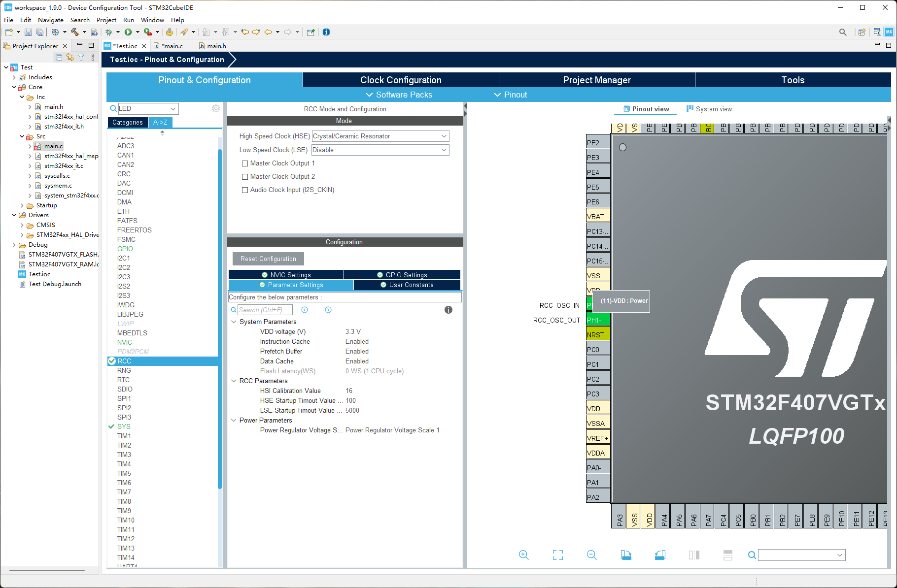Open the Project Explorer filter icon

click(x=81, y=58)
